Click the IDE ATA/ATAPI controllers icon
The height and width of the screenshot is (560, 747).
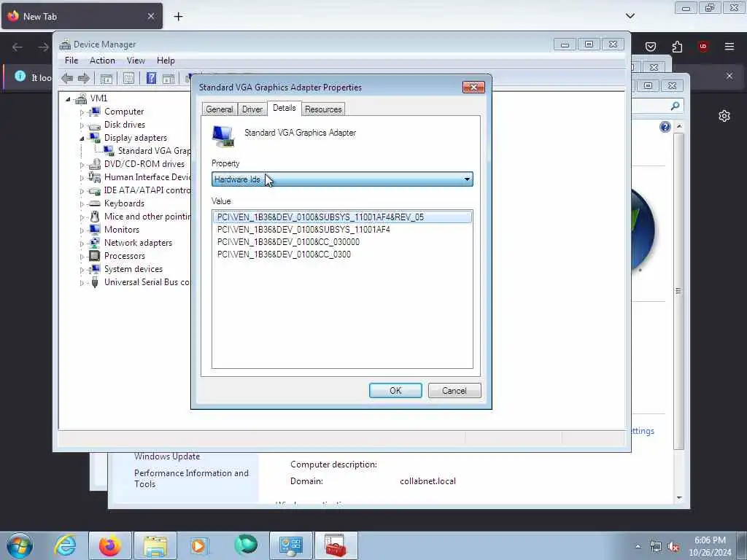pyautogui.click(x=94, y=190)
